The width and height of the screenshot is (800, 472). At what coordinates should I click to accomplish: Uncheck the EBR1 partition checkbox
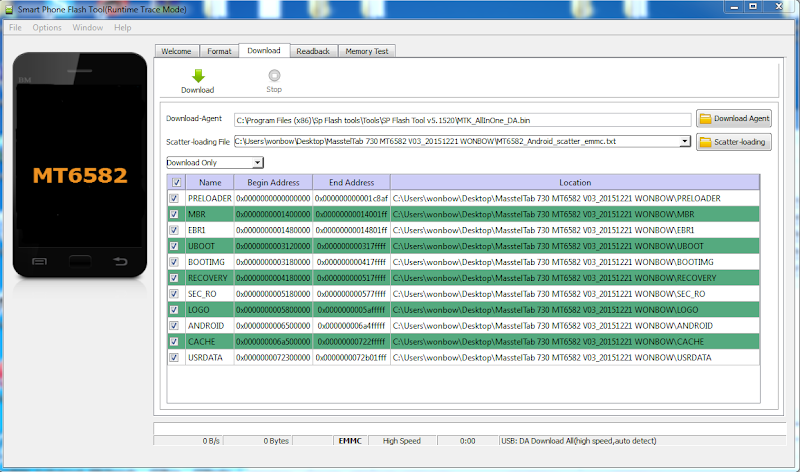[174, 230]
